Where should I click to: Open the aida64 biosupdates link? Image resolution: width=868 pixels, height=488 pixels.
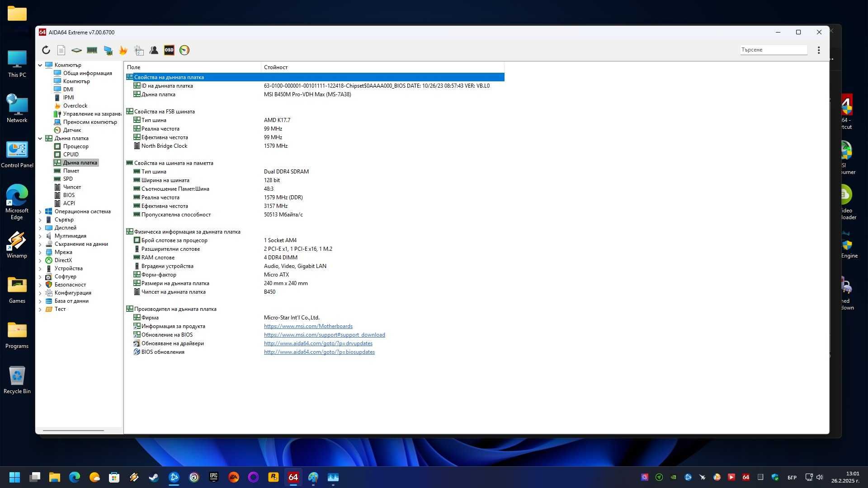pos(319,352)
